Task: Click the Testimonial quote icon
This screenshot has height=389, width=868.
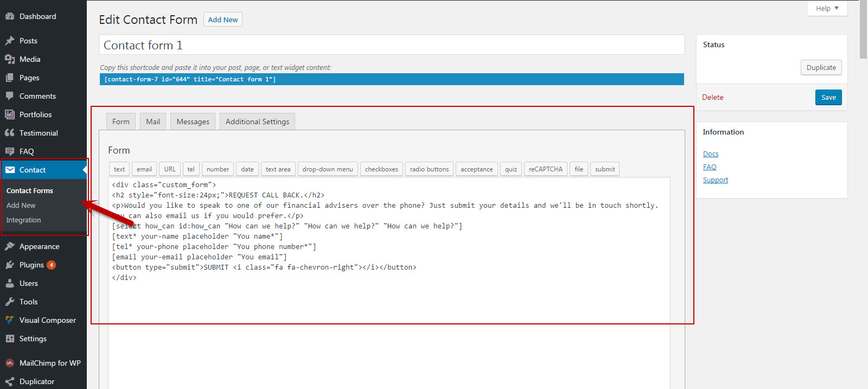Action: [10, 133]
